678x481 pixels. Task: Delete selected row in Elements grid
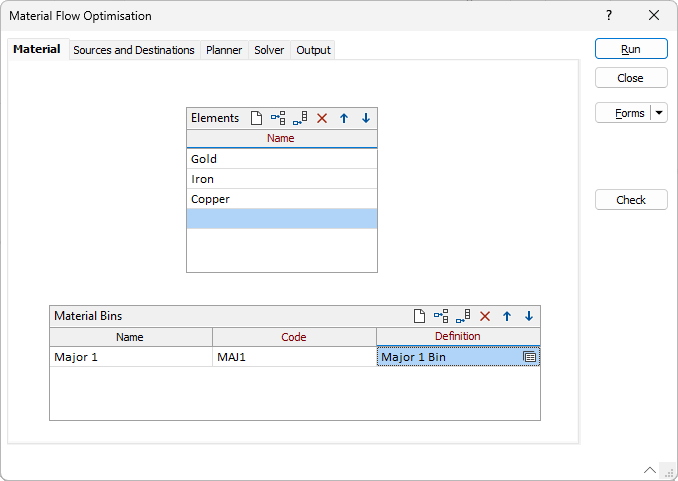coord(322,118)
